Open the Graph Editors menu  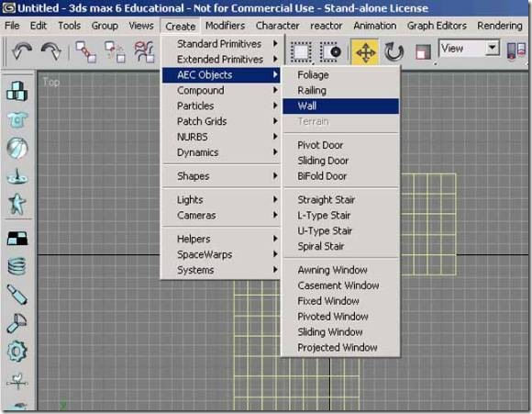pos(437,26)
